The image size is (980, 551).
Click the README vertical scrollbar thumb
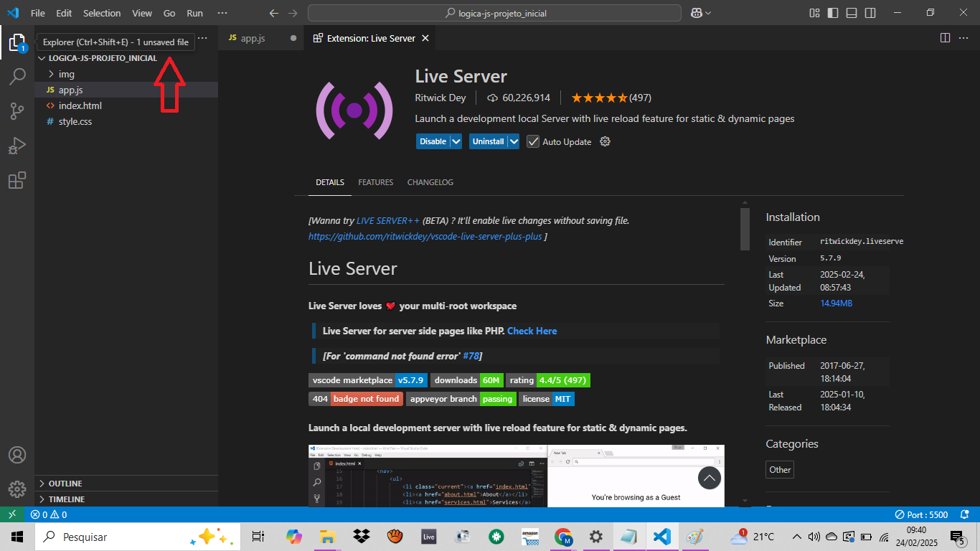745,229
